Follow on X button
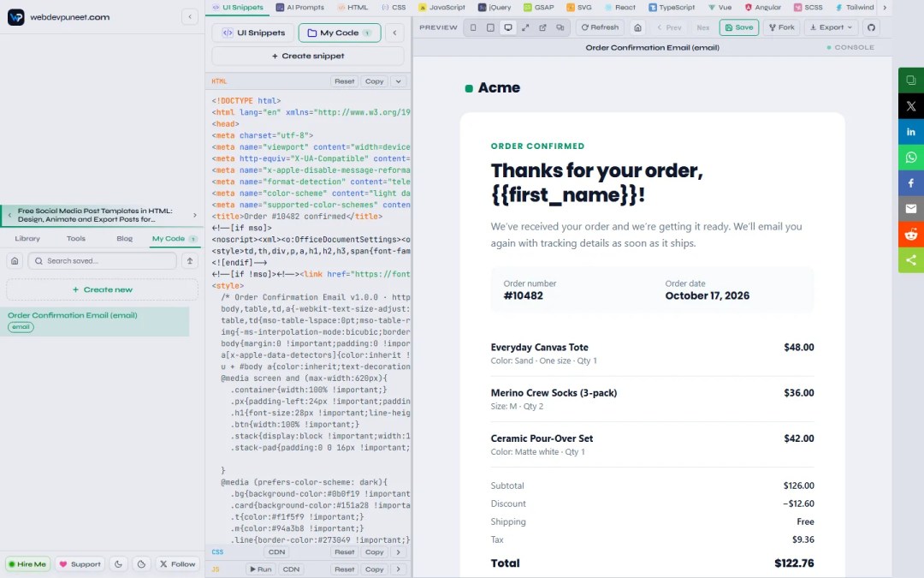Screen dimensions: 924x578 point(177,563)
